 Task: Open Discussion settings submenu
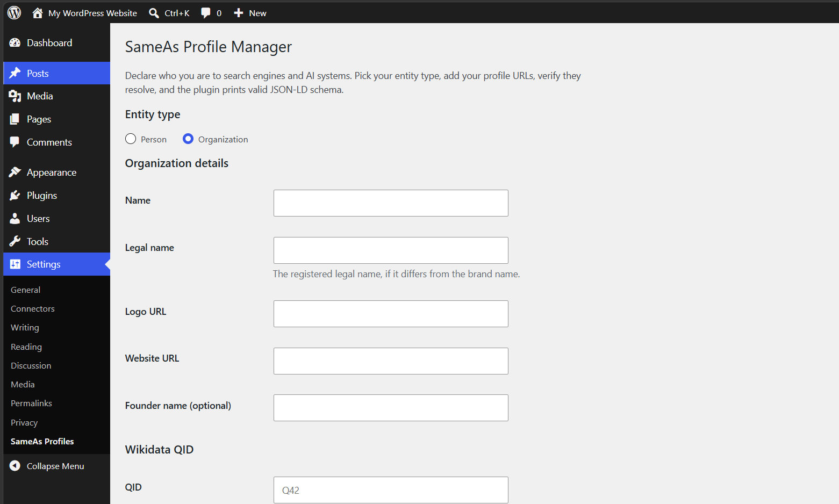tap(31, 365)
